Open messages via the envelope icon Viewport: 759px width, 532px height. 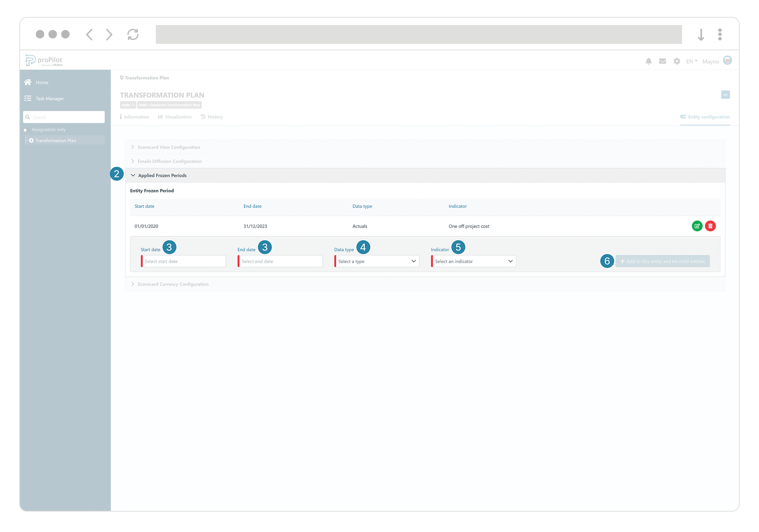(662, 61)
